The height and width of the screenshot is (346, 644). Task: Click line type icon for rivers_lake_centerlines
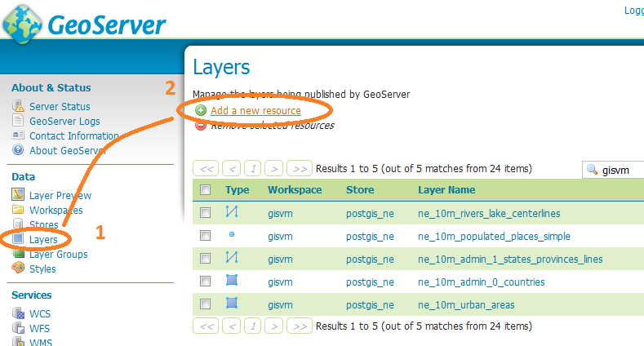point(232,212)
